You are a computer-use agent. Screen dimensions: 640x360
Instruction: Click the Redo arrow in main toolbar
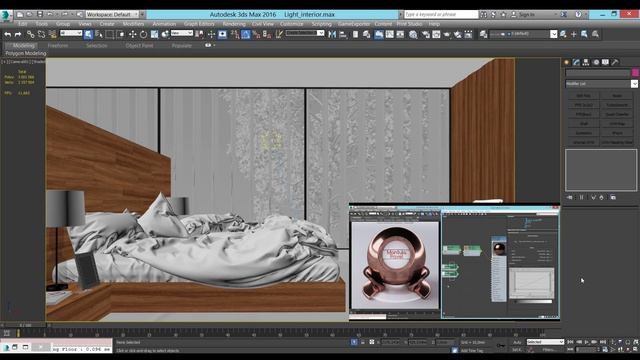pyautogui.click(x=18, y=35)
